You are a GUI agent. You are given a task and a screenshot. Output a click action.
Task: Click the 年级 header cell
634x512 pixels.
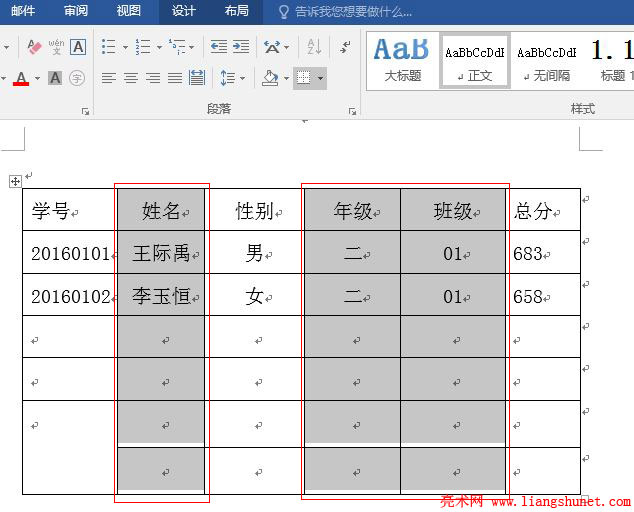pos(353,210)
